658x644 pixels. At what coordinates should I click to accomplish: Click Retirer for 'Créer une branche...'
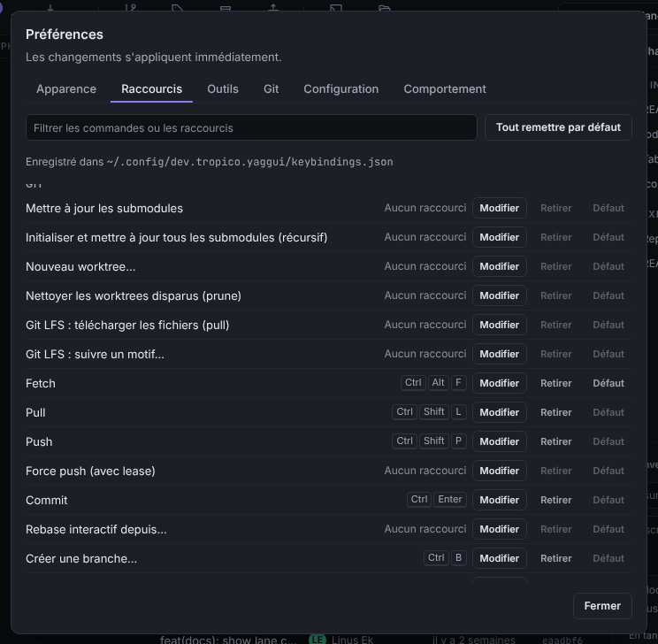coord(555,558)
